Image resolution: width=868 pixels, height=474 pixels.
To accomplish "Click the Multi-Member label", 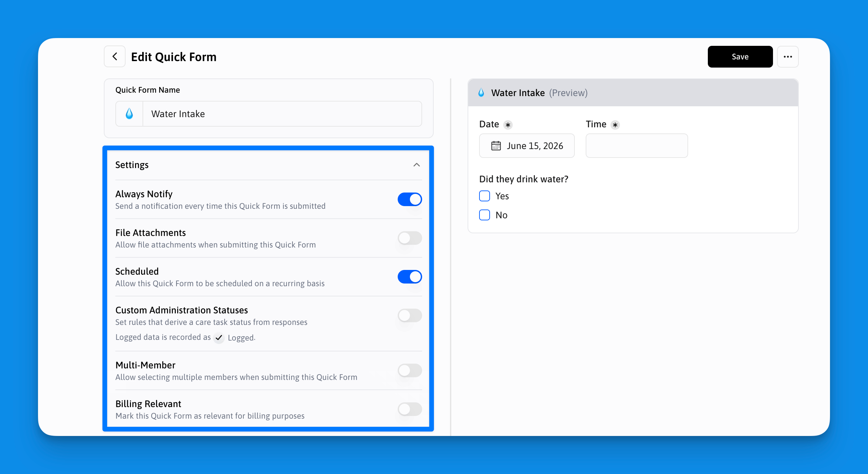I will click(x=145, y=365).
